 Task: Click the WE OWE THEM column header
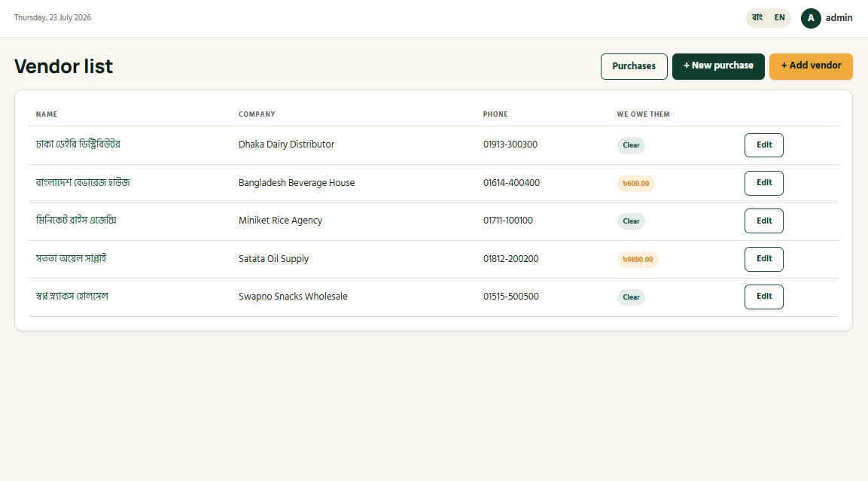click(x=643, y=114)
